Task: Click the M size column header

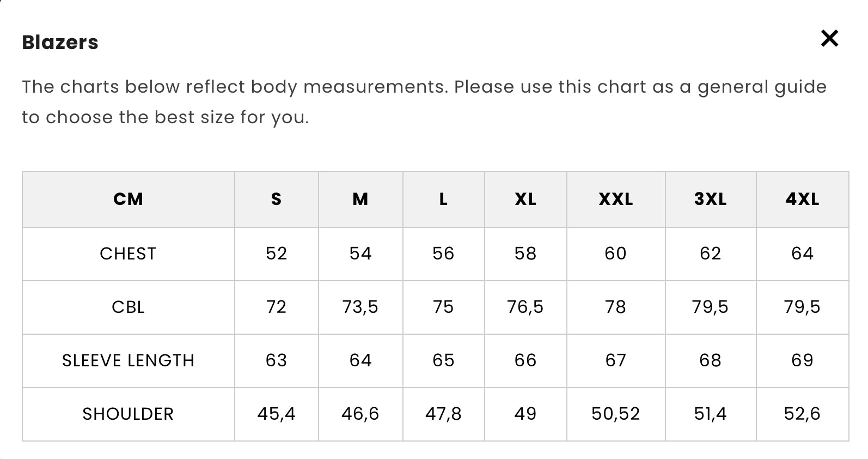Action: tap(360, 200)
